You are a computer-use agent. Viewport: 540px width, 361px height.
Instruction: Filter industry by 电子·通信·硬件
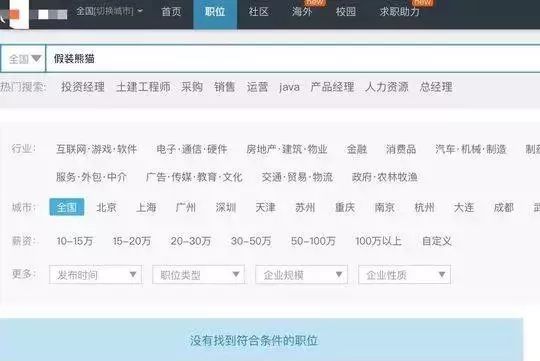point(192,149)
